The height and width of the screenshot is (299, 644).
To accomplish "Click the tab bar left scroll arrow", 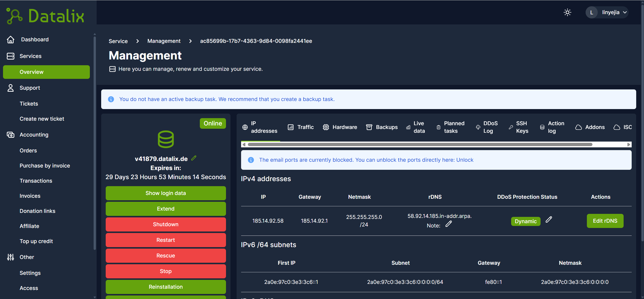I will 244,145.
